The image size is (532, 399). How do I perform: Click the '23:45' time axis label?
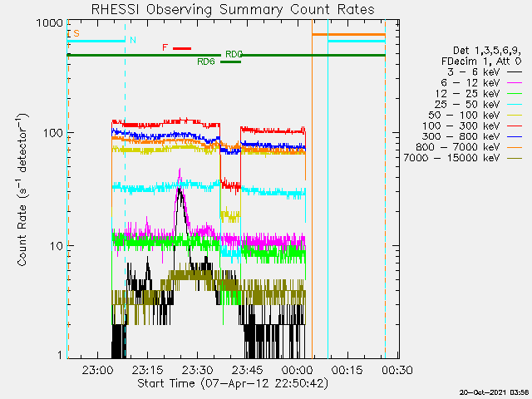248,370
